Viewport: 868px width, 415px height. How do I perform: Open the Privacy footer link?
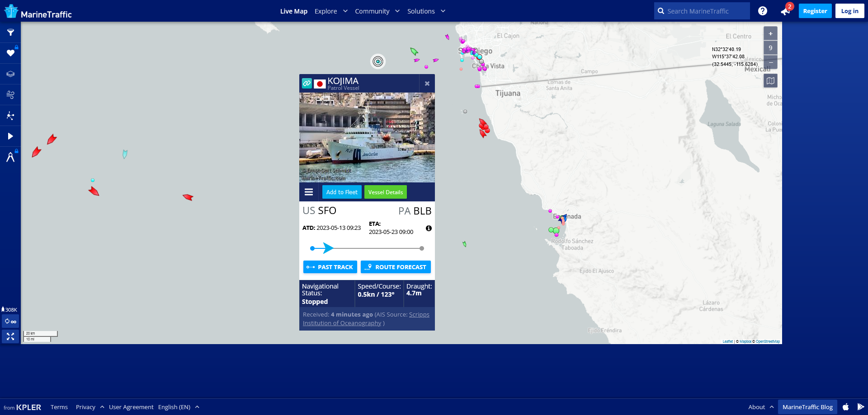click(85, 407)
